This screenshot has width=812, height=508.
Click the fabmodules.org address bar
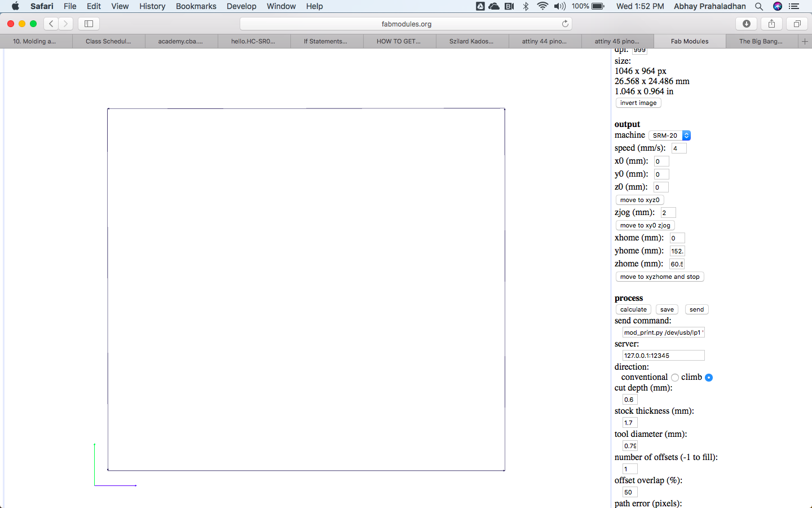[406, 24]
